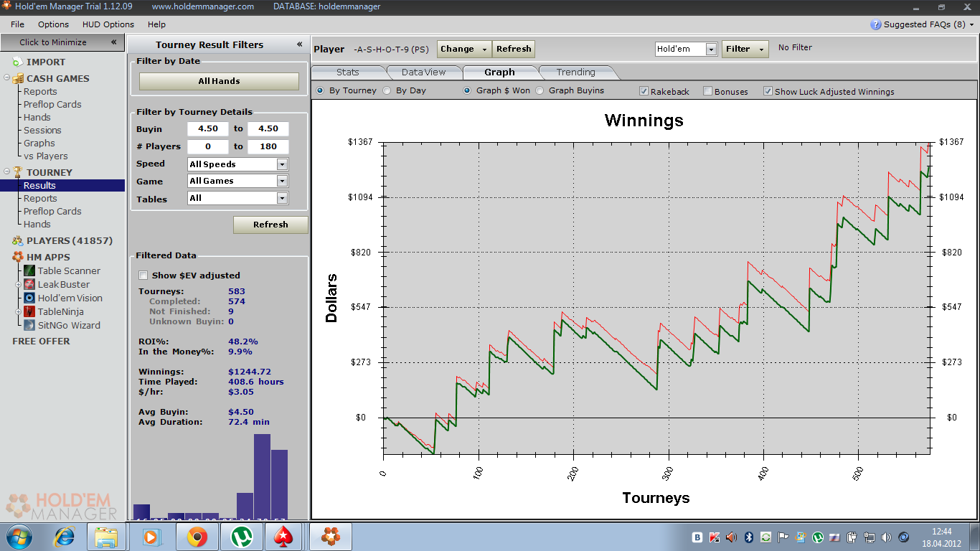Click the uTorrent tray icon
This screenshot has width=980, height=551.
[817, 537]
